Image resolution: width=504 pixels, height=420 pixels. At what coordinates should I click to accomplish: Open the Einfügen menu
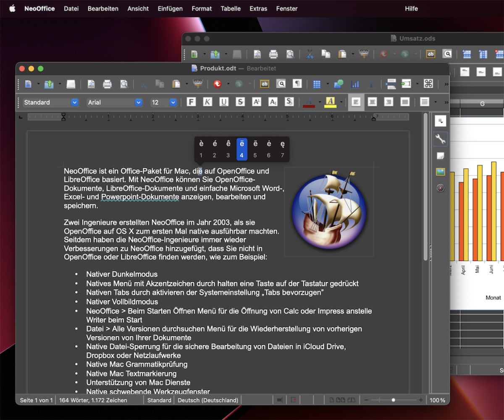pyautogui.click(x=170, y=8)
